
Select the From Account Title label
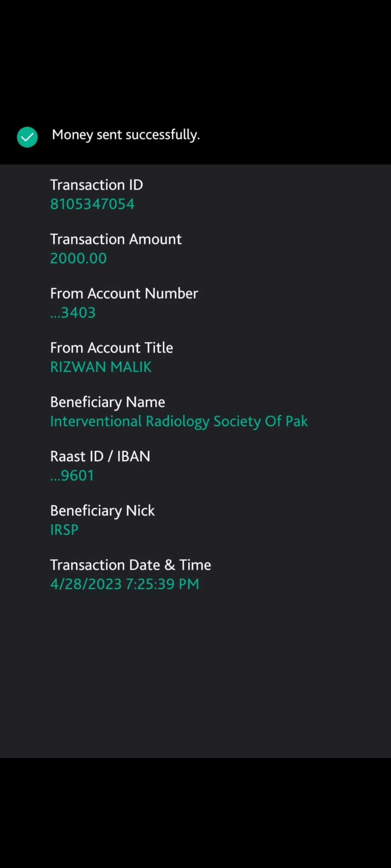click(112, 348)
